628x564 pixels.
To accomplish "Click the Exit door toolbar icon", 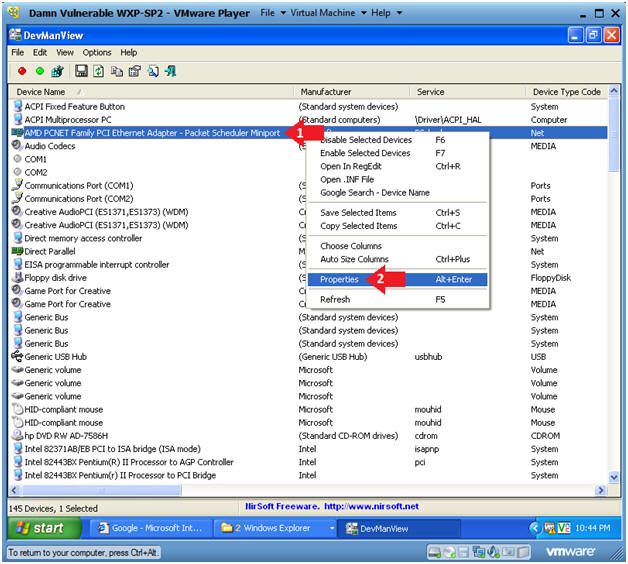I will point(171,71).
